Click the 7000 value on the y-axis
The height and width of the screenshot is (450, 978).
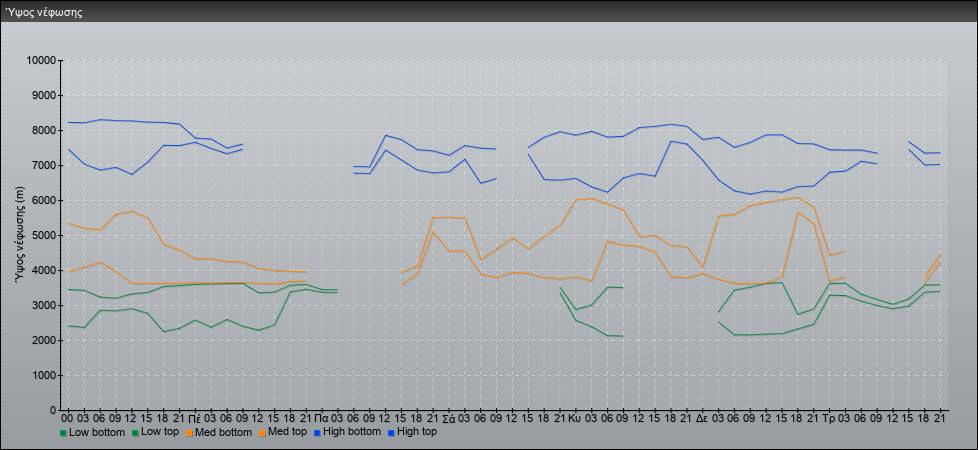[44, 165]
